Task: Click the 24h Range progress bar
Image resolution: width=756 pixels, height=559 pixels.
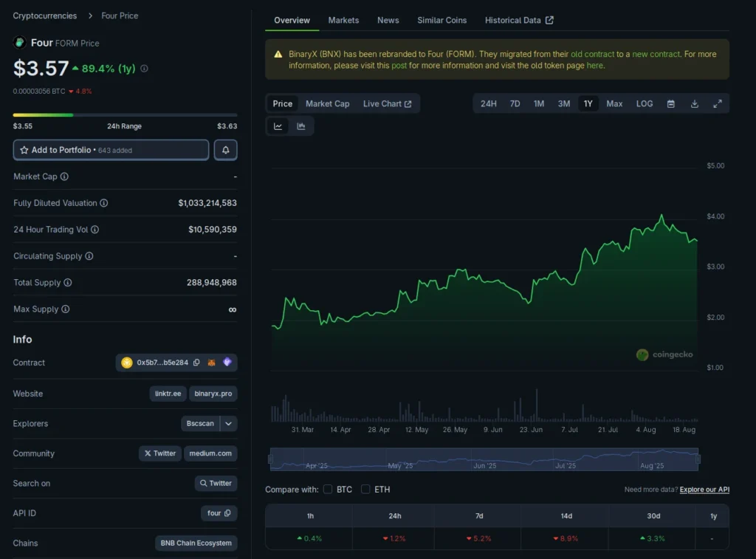Action: [125, 114]
